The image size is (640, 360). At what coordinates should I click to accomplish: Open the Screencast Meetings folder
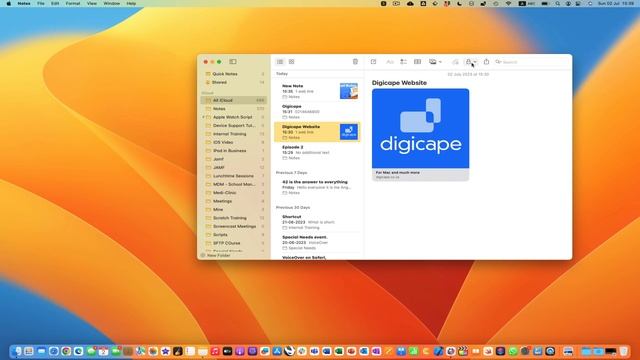[234, 226]
